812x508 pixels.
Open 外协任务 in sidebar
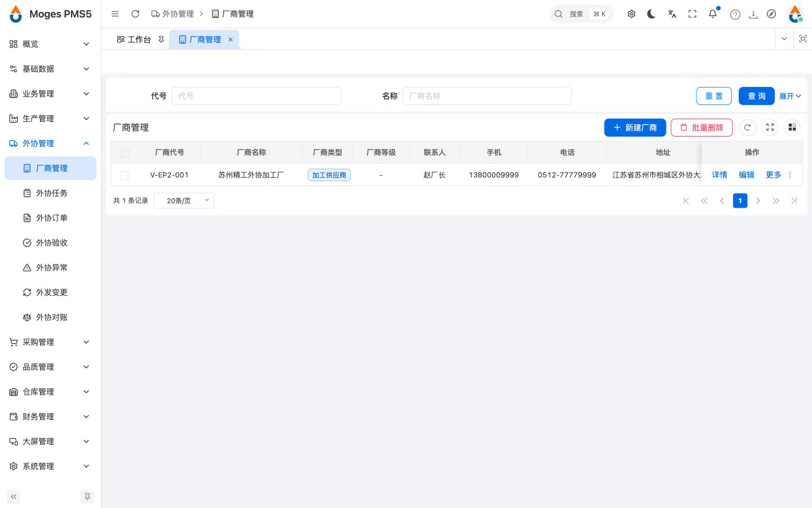click(x=50, y=193)
